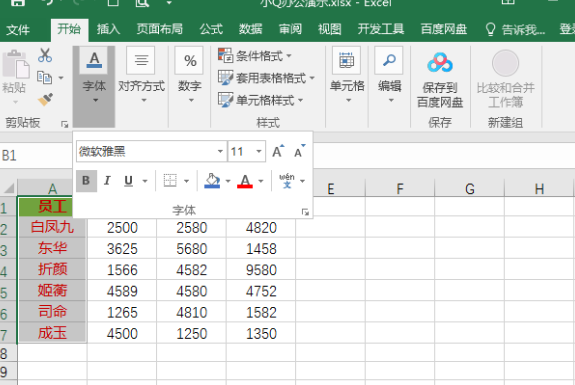
Task: Switch to the 百度网盘 tab
Action: tap(444, 29)
